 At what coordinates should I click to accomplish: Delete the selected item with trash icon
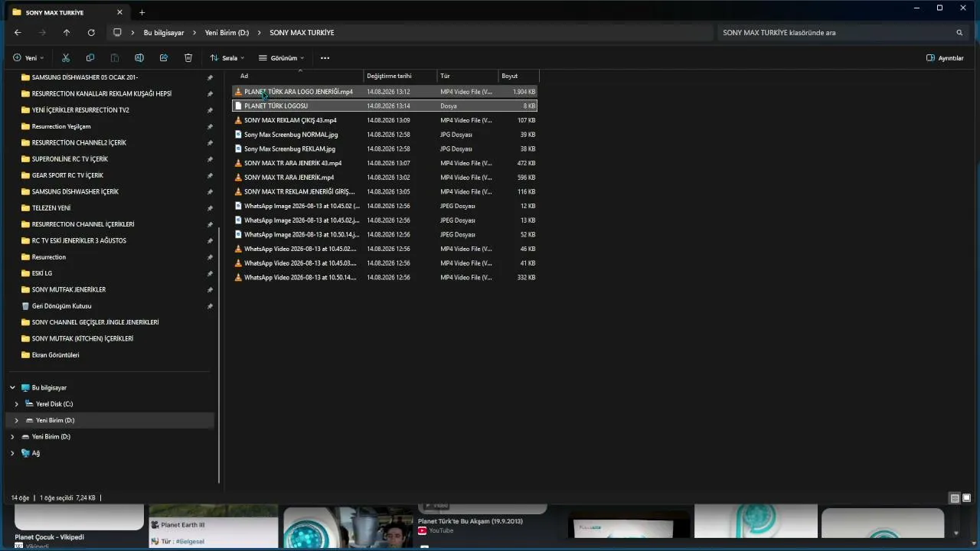tap(188, 58)
